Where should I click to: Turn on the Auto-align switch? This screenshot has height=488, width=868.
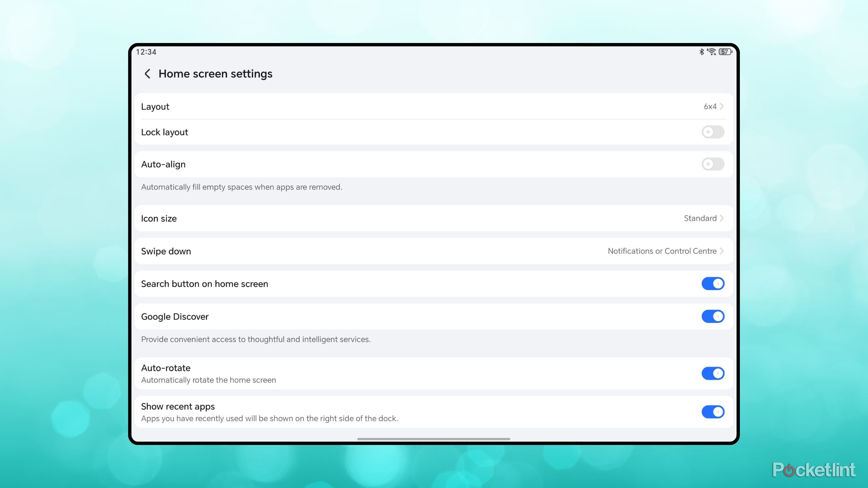pos(713,164)
